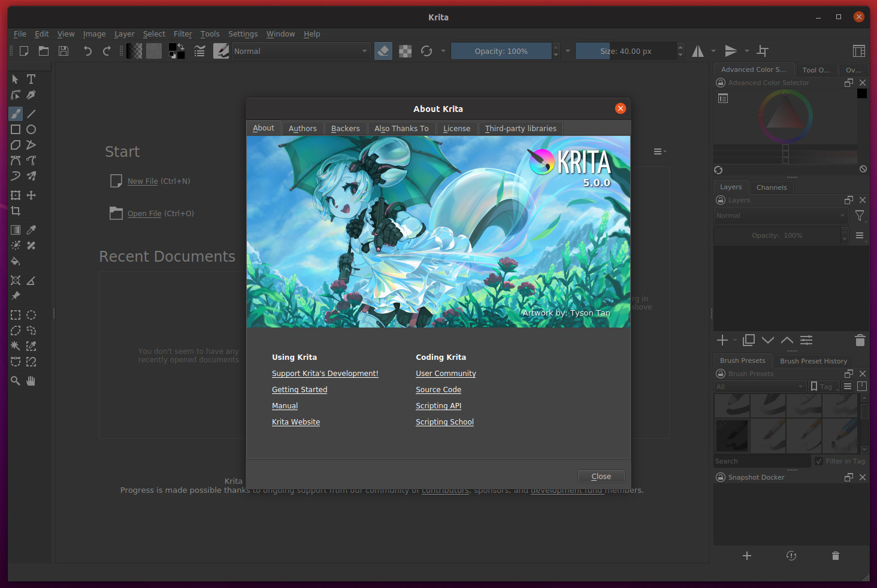
Task: Select the Rectangular Selection tool
Action: (x=16, y=315)
